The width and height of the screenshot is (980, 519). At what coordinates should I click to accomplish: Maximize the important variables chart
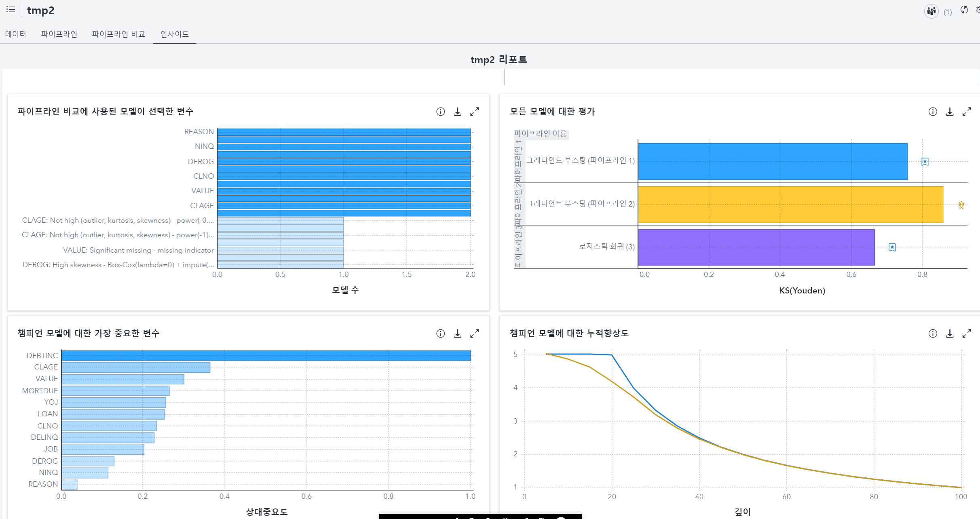coord(475,333)
